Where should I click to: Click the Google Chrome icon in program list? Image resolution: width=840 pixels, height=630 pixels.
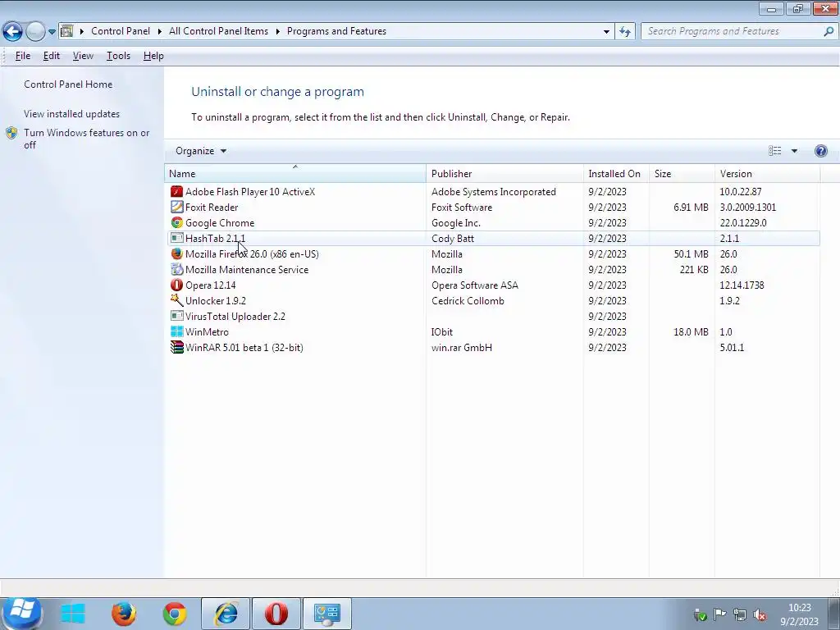click(177, 223)
